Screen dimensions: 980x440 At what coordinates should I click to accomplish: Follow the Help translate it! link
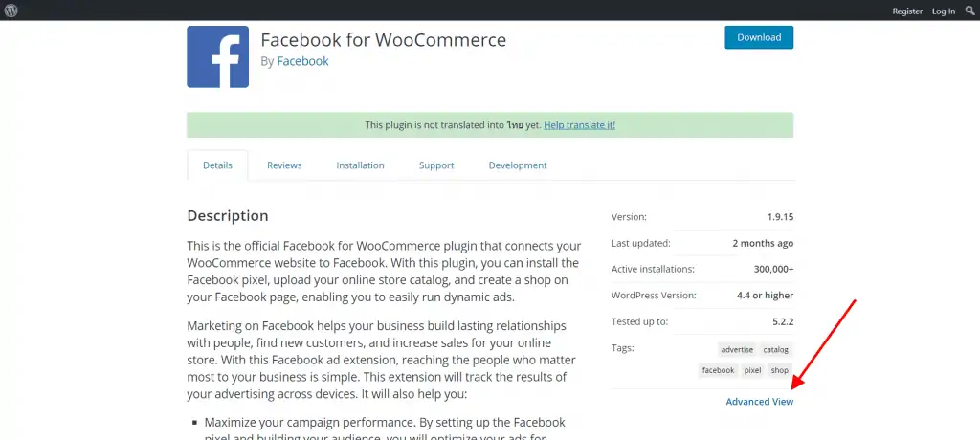(x=579, y=125)
